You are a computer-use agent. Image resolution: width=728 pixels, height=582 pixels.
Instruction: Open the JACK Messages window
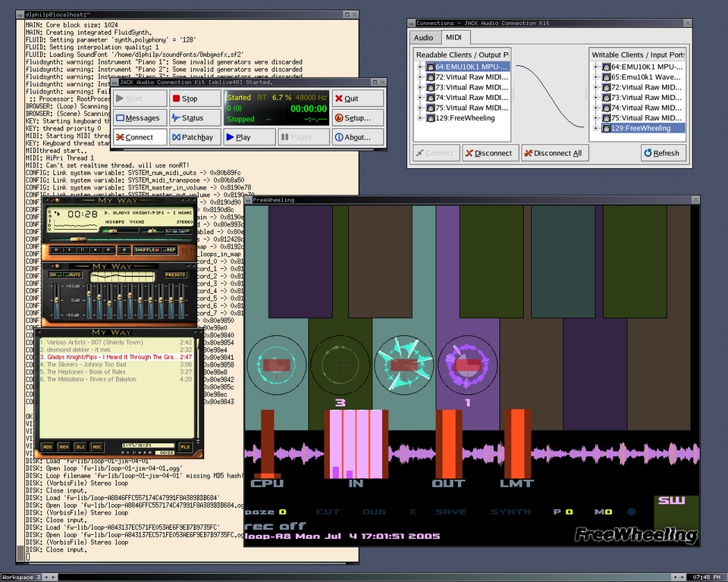pyautogui.click(x=138, y=118)
